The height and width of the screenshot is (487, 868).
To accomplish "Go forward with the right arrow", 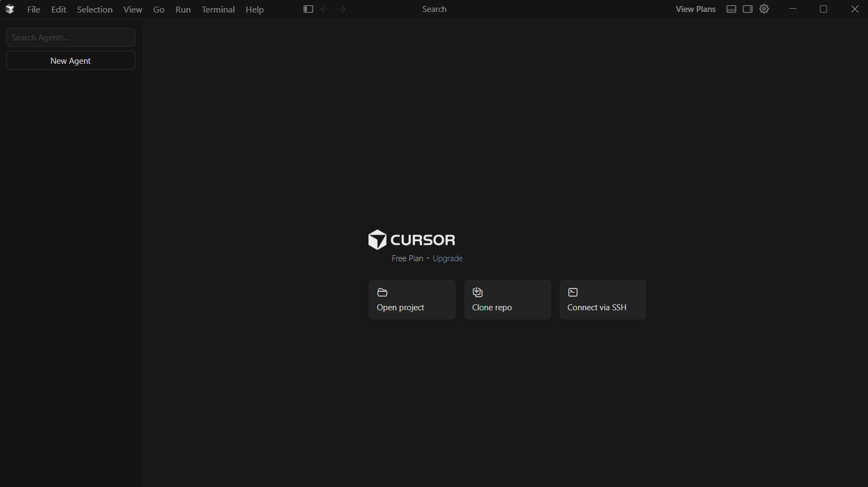I will coord(341,9).
